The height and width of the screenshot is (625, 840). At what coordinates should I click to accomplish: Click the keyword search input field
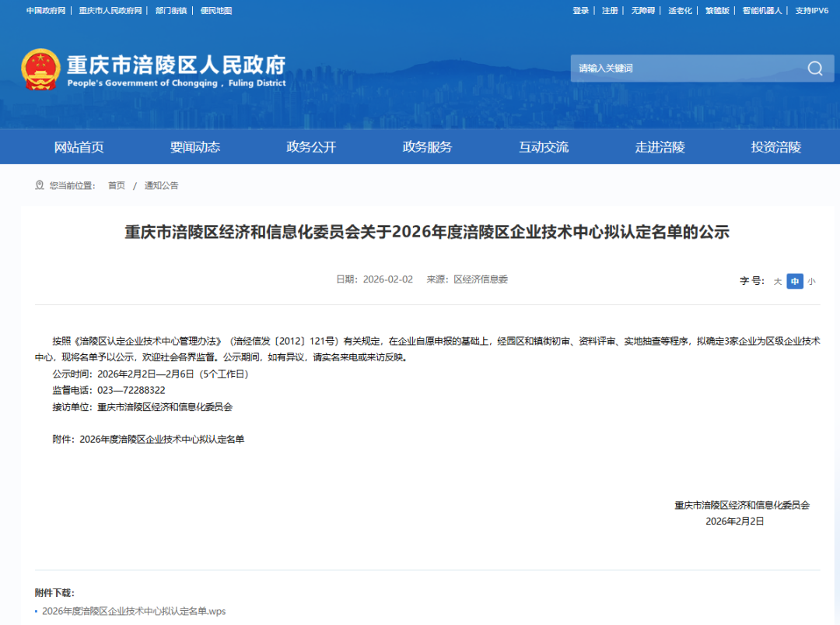(x=684, y=68)
